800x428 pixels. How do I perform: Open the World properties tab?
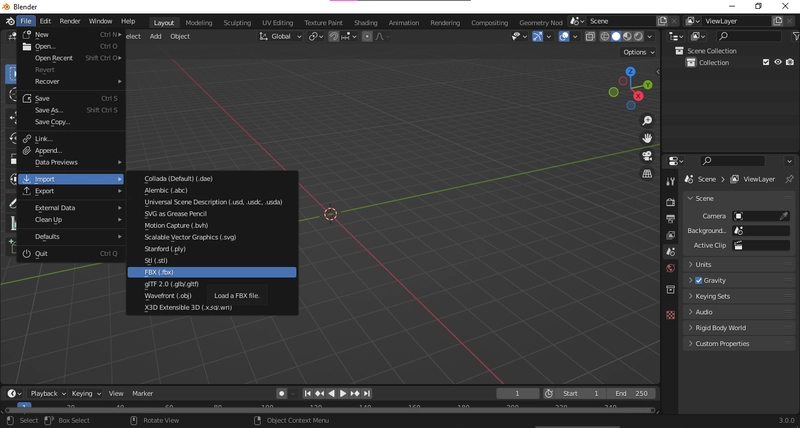point(670,268)
